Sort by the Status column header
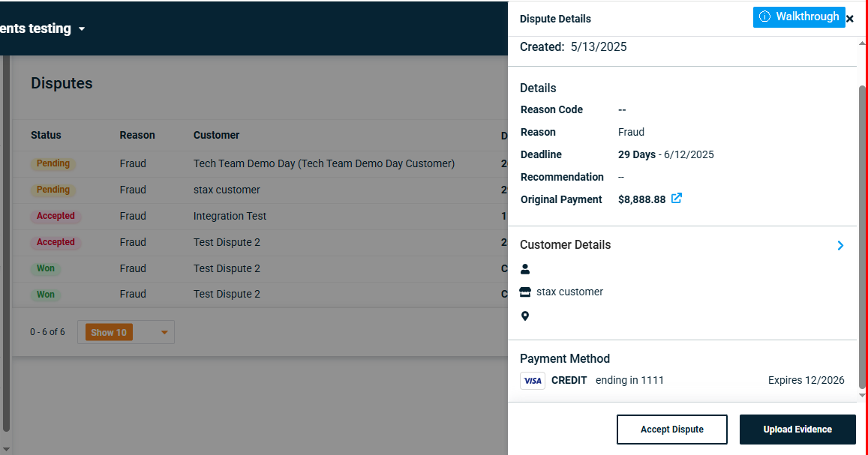The image size is (868, 455). (x=46, y=135)
